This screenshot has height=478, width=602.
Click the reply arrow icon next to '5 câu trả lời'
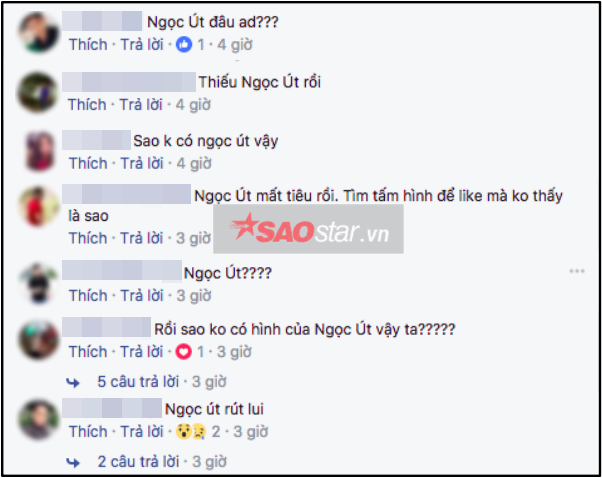(73, 383)
